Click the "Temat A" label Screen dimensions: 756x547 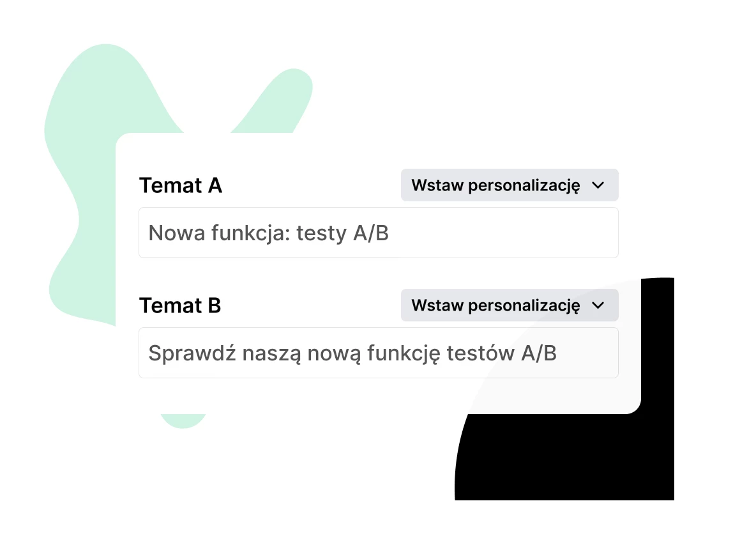pyautogui.click(x=181, y=185)
